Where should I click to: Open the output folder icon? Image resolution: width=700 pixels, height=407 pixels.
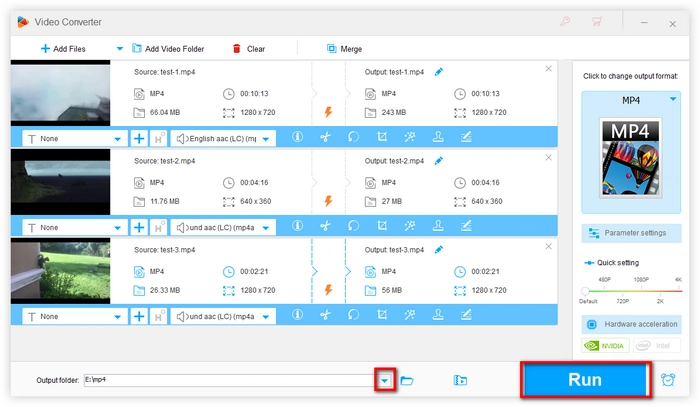click(407, 381)
